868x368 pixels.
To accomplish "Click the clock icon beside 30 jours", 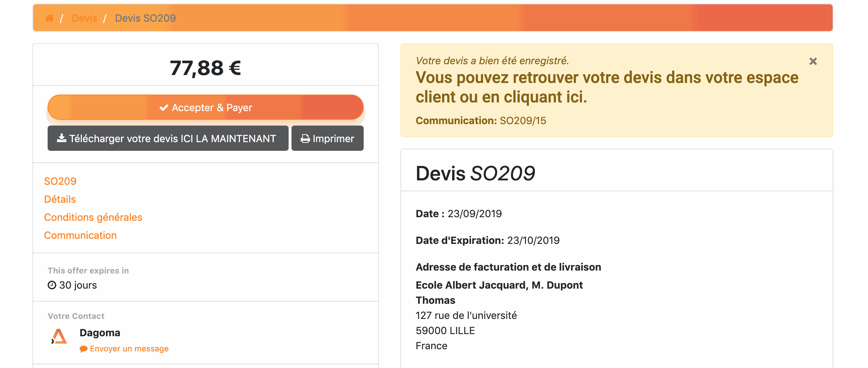I will [52, 285].
